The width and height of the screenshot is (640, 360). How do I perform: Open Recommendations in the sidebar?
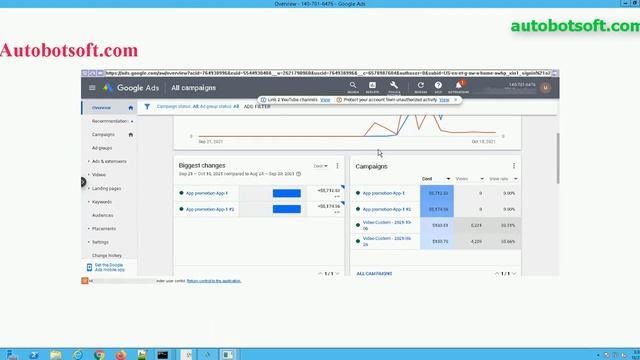109,121
